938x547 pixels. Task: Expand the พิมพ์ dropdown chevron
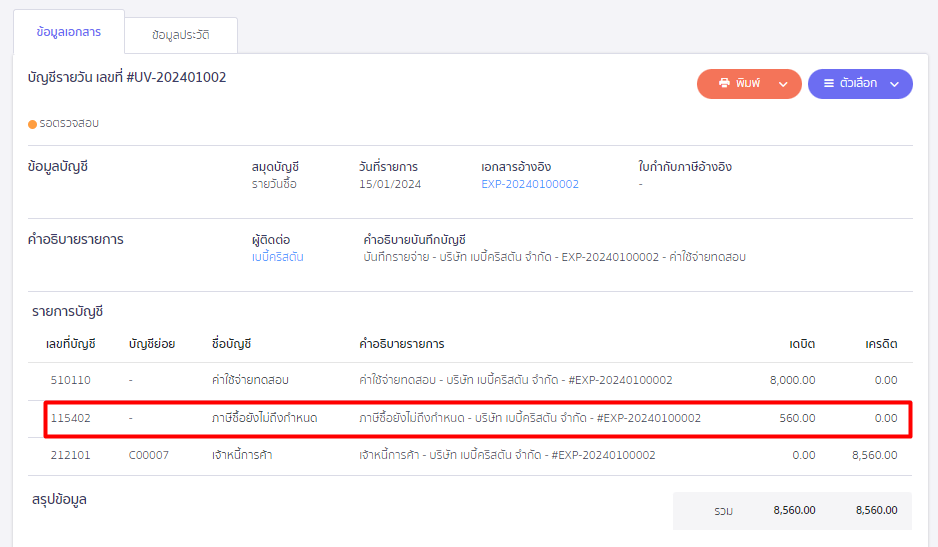(x=783, y=84)
